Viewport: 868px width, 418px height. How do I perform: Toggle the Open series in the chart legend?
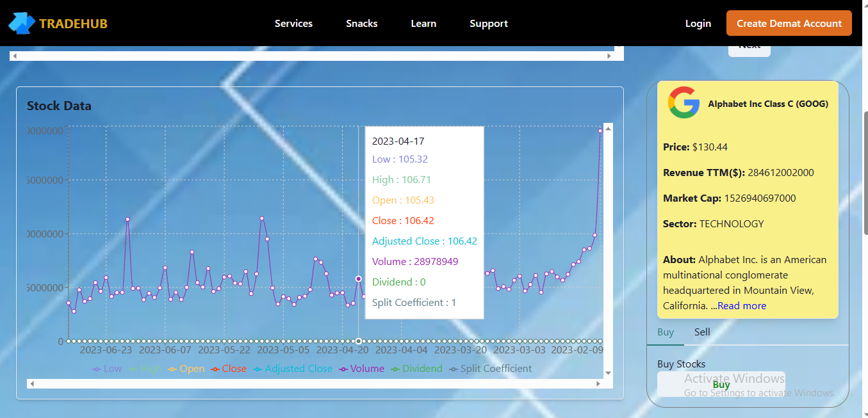(186, 369)
